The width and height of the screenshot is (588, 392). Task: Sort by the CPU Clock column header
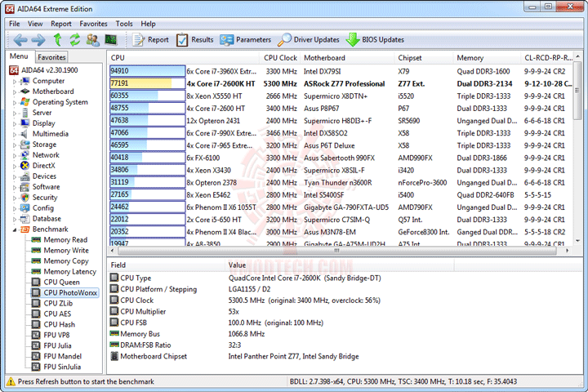tap(280, 58)
